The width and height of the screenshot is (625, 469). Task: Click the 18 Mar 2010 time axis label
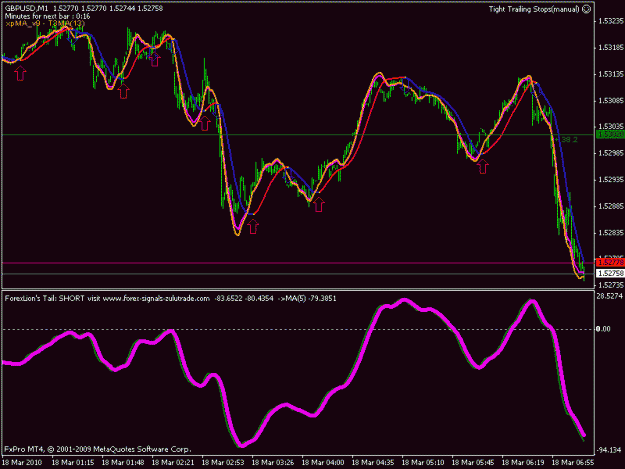22,463
